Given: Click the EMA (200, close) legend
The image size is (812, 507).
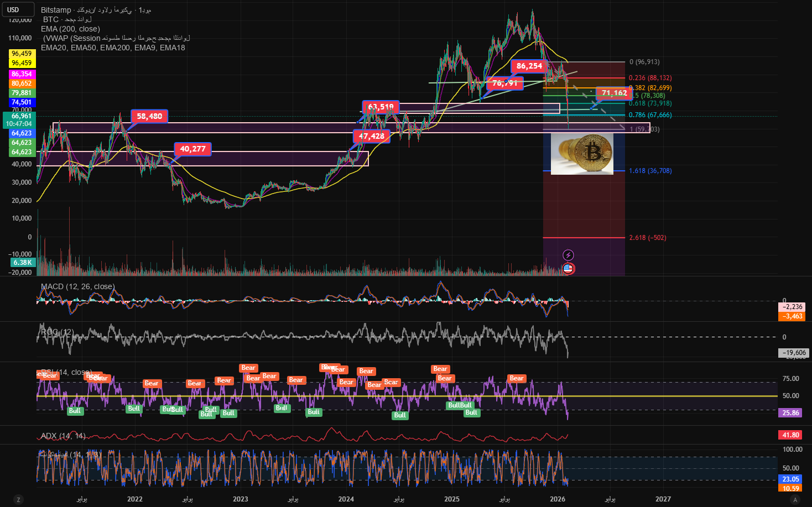Looking at the screenshot, I should click(x=70, y=29).
